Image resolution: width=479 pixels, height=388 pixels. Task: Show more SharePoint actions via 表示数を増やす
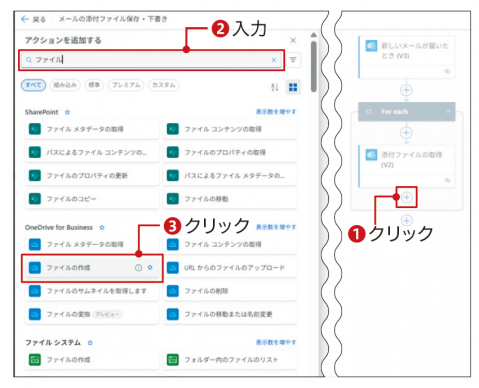(x=276, y=112)
